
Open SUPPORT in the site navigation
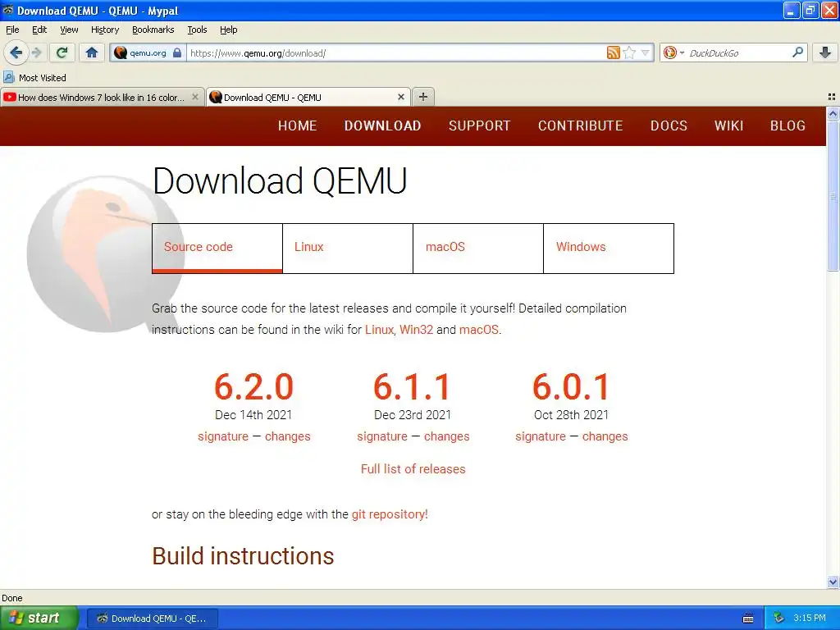coord(479,126)
